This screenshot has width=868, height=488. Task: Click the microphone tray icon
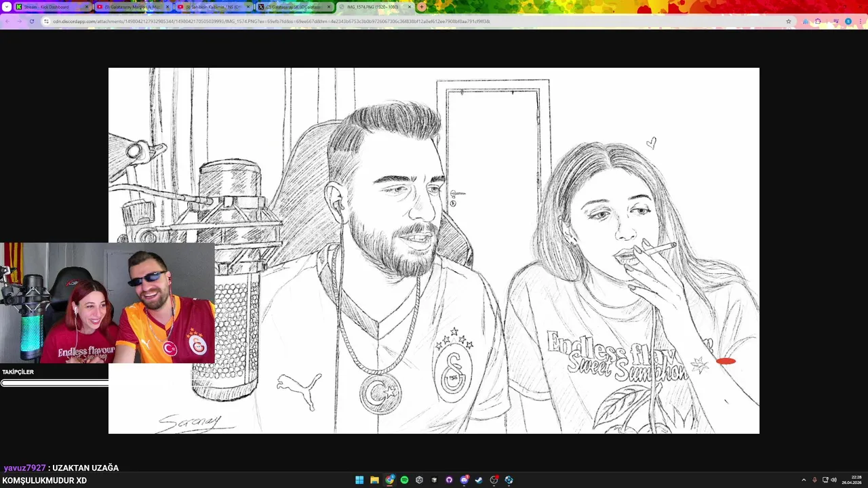[x=814, y=480]
